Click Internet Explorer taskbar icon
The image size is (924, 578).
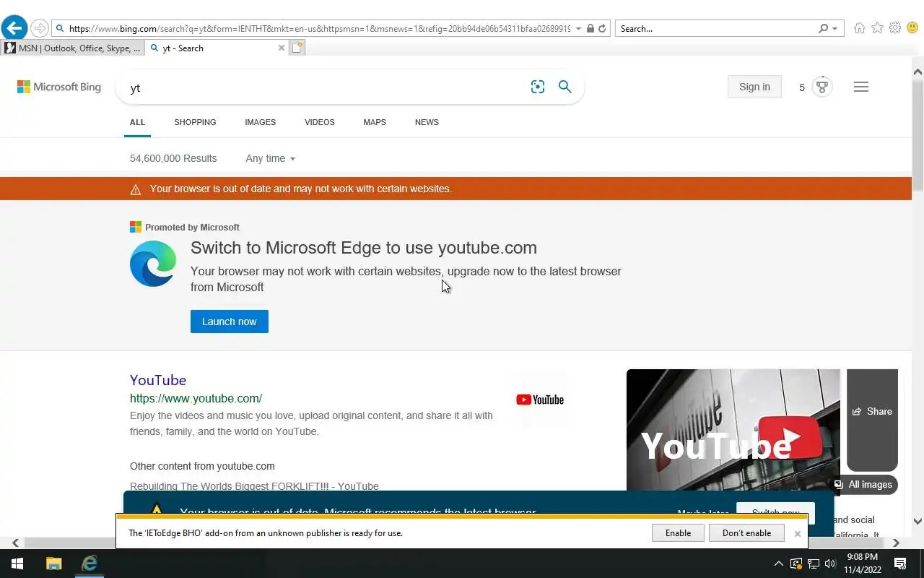point(90,564)
